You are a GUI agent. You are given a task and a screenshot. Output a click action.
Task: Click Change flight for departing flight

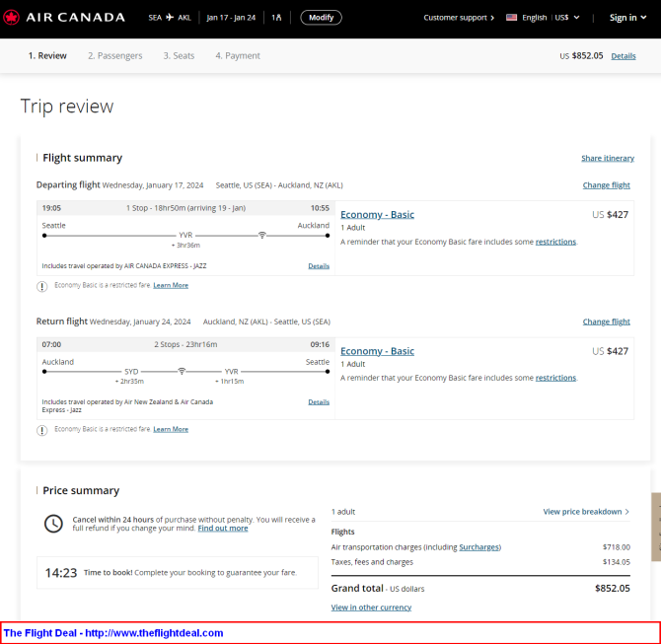(x=606, y=185)
